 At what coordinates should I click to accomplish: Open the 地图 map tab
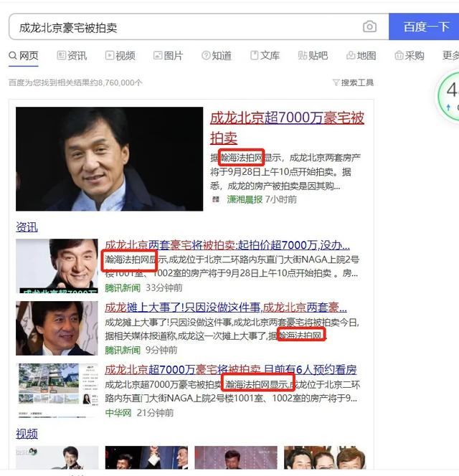361,56
